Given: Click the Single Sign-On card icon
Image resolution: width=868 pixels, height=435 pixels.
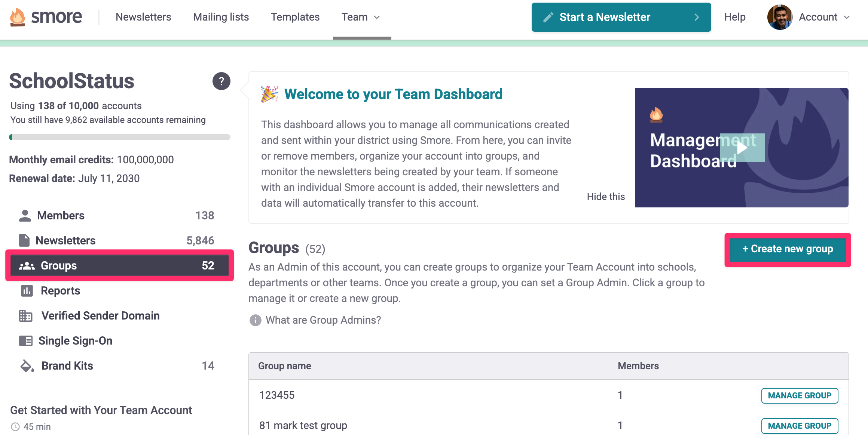Looking at the screenshot, I should [x=25, y=341].
